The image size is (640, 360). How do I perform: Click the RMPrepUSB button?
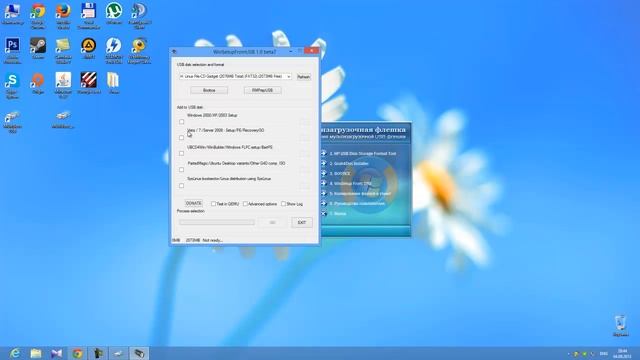point(262,90)
